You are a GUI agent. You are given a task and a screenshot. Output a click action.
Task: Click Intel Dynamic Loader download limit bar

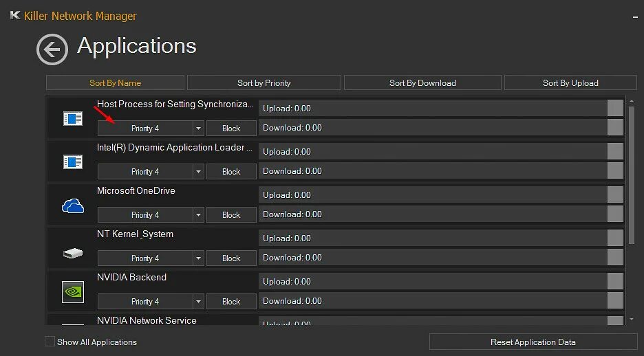[441, 171]
